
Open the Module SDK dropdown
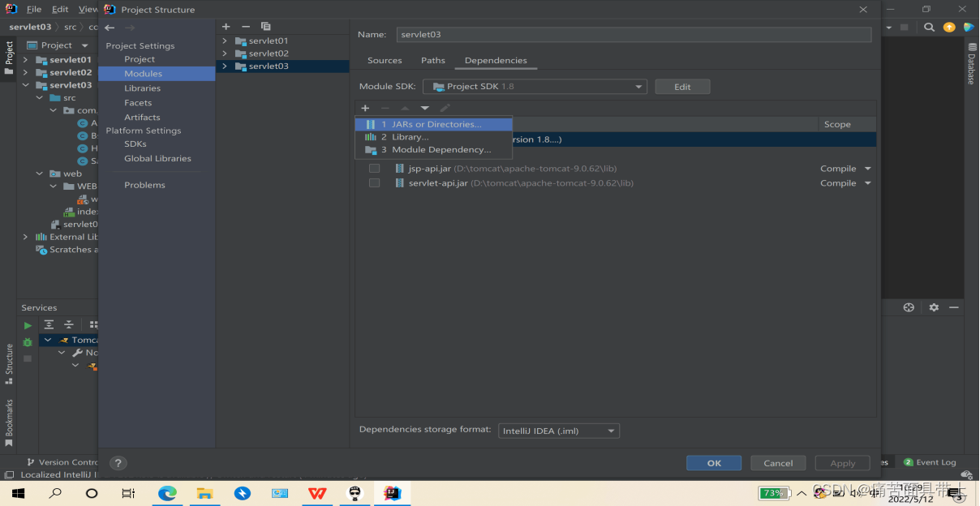coord(535,87)
